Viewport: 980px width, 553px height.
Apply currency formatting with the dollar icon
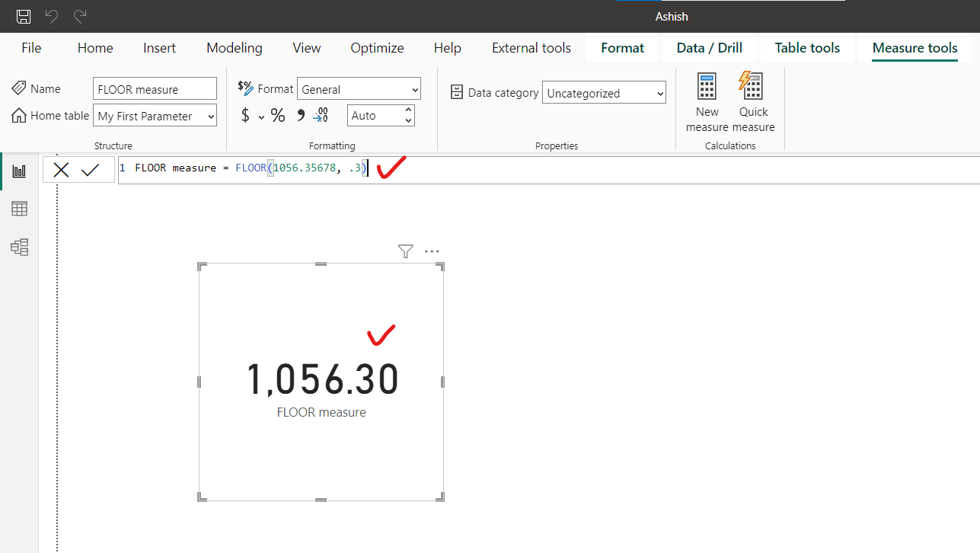244,115
